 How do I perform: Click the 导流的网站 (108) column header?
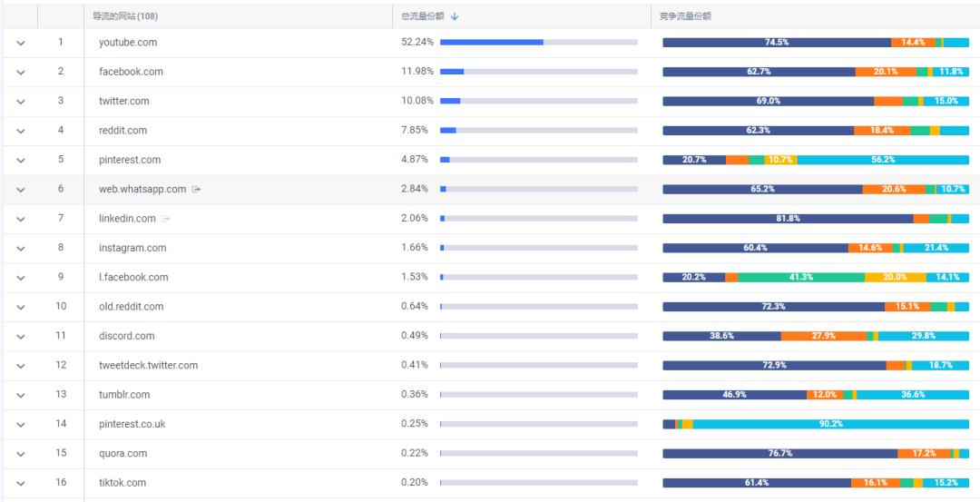click(125, 16)
